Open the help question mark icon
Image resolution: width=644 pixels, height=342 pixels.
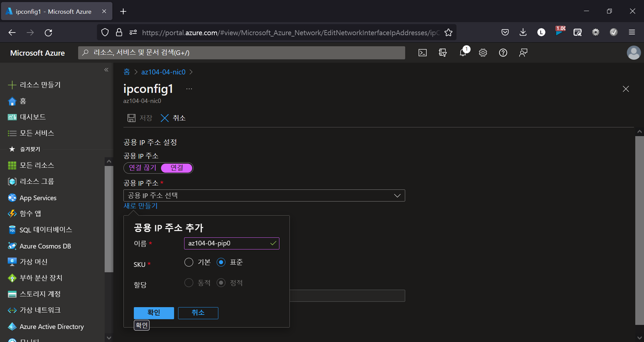(x=503, y=53)
